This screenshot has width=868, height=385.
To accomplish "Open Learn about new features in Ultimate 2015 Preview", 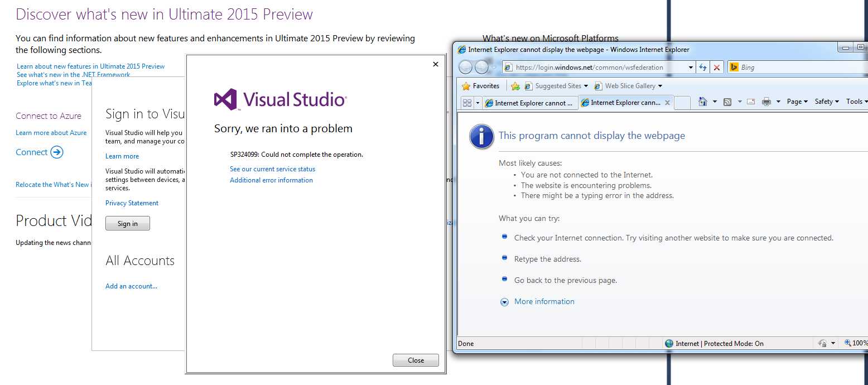I will point(91,66).
